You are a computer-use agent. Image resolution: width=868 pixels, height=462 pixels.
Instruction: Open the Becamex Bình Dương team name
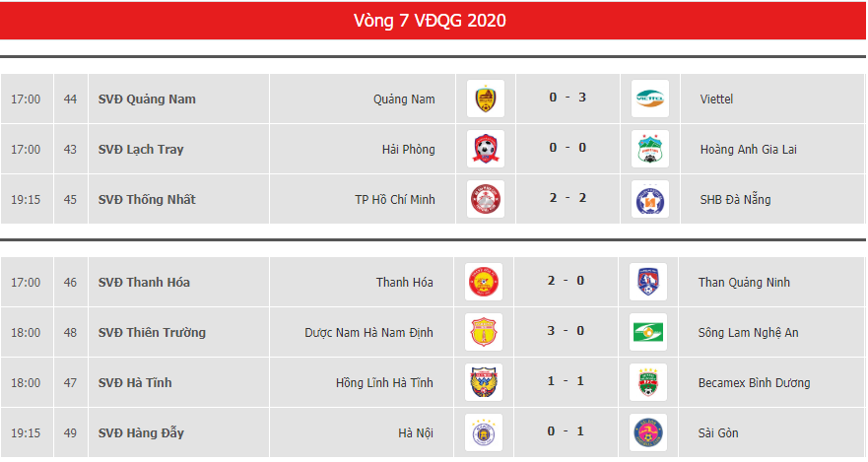754,383
